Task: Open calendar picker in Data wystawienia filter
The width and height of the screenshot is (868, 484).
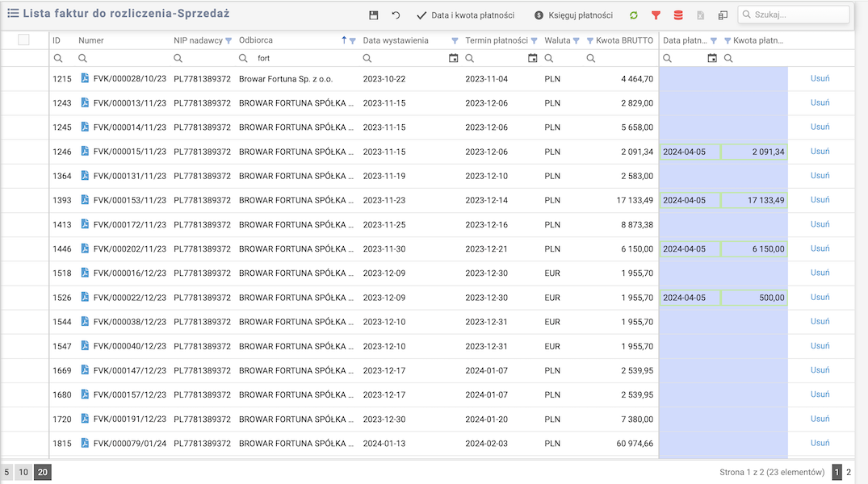Action: pos(453,58)
